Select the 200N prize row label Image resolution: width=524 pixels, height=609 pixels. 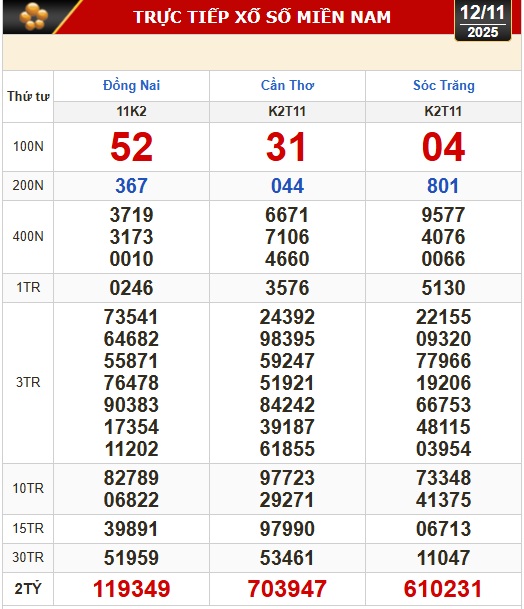(x=28, y=185)
